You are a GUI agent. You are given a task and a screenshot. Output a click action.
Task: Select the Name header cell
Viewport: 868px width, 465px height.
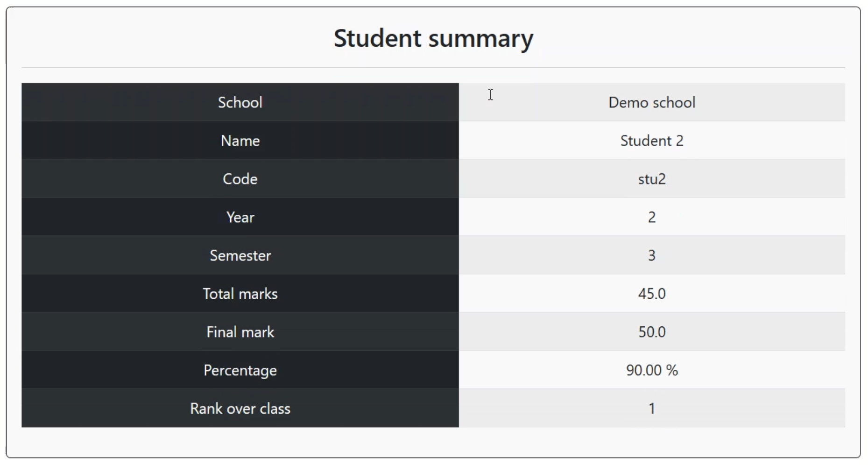click(x=240, y=141)
